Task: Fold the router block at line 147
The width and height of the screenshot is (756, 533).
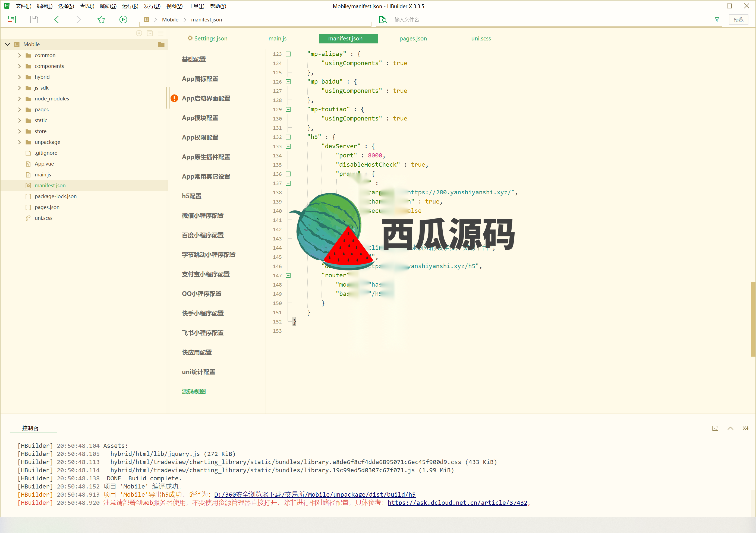Action: tap(288, 275)
